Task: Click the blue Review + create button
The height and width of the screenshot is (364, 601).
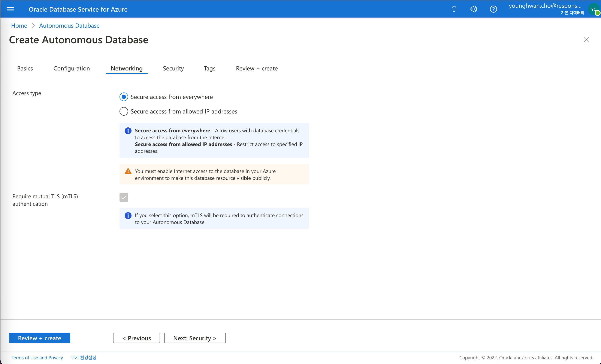Action: pyautogui.click(x=39, y=338)
